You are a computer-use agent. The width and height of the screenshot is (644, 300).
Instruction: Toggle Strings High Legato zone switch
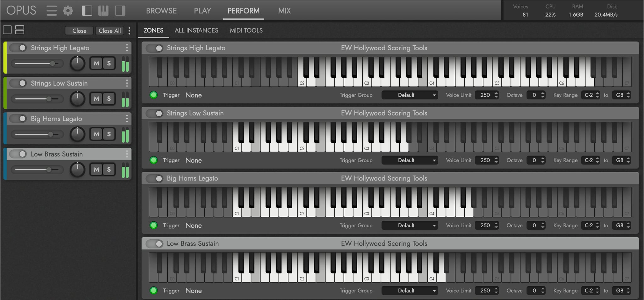point(154,48)
